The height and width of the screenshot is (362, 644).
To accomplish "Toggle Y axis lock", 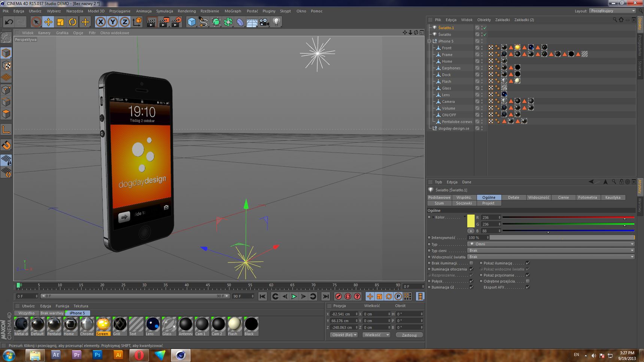I will pos(113,22).
